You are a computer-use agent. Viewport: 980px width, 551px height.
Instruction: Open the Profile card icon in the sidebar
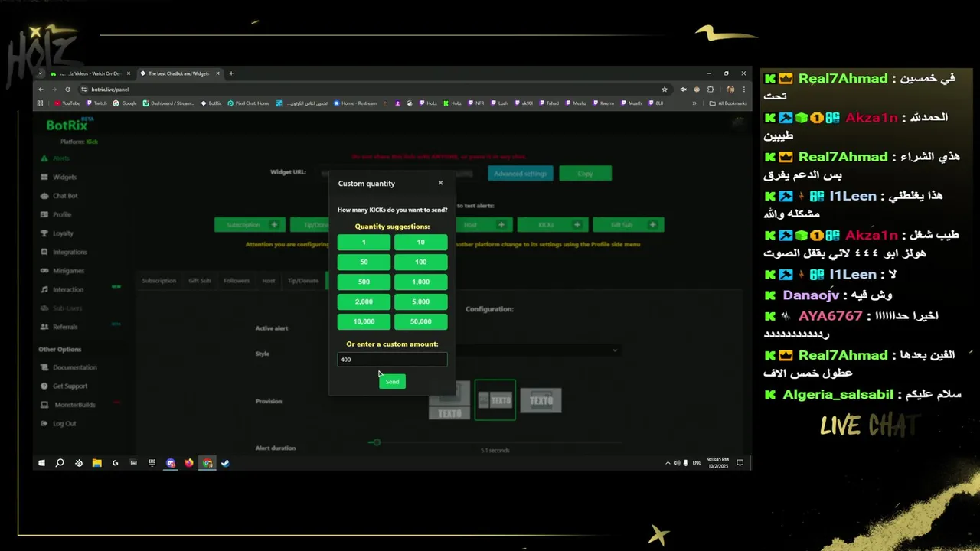[x=44, y=214]
